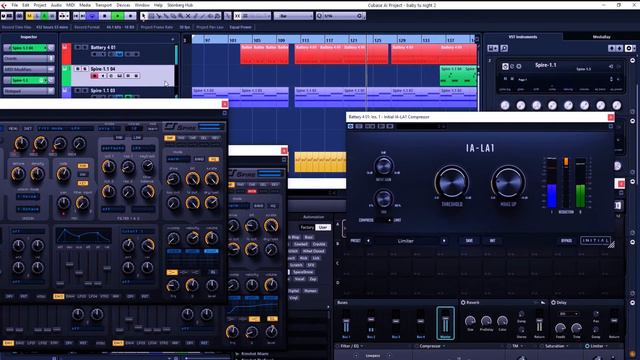Toggle IA-LA1 plugin window power icon

(x=351, y=127)
